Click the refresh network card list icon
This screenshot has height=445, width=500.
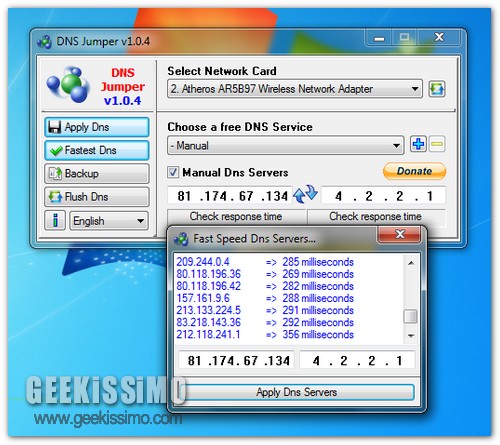click(x=437, y=89)
